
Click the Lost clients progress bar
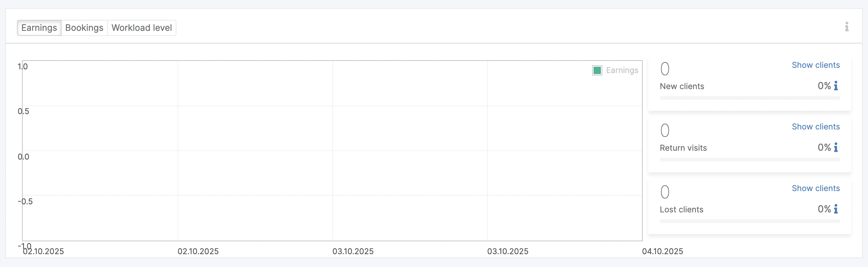click(750, 221)
